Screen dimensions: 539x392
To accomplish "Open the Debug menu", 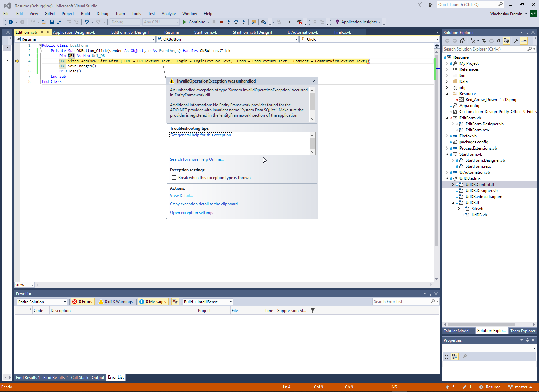I will (102, 14).
